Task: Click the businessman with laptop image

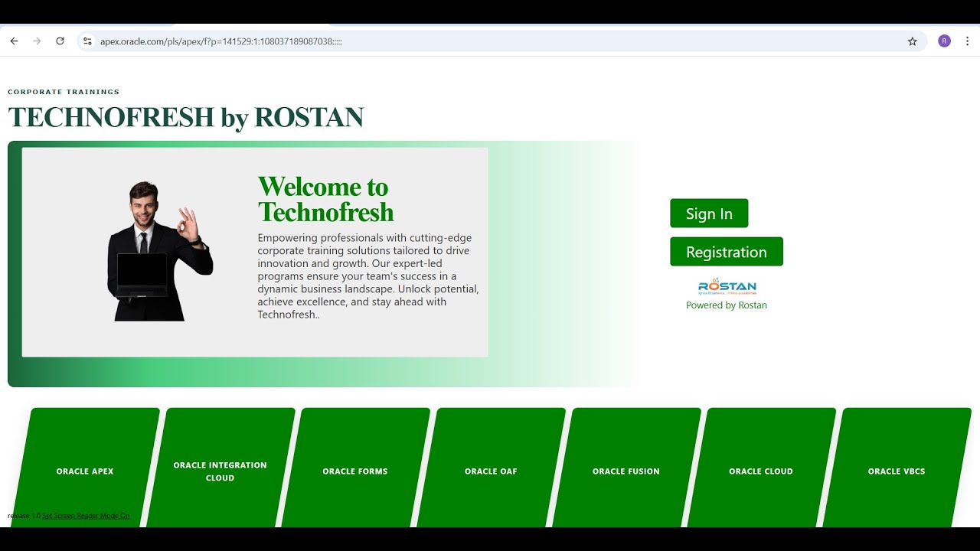Action: click(x=160, y=251)
